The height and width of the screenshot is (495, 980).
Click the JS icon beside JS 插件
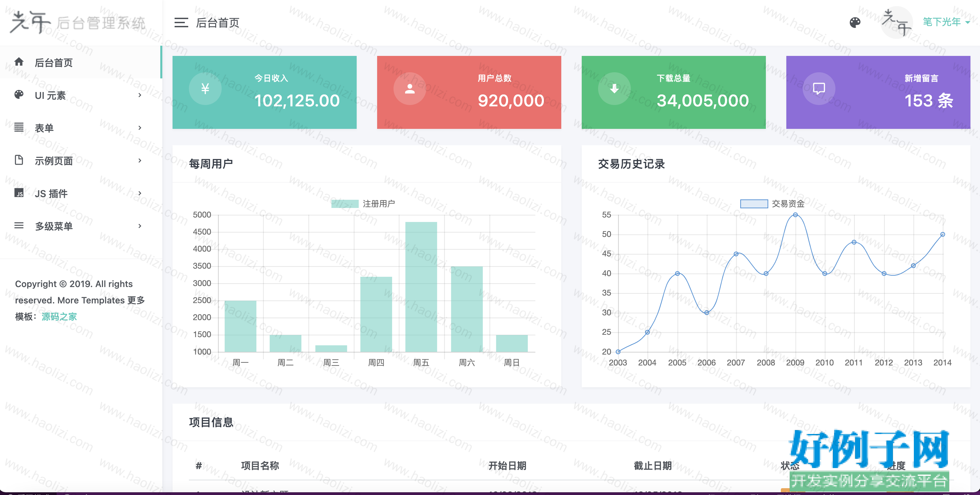pos(19,193)
